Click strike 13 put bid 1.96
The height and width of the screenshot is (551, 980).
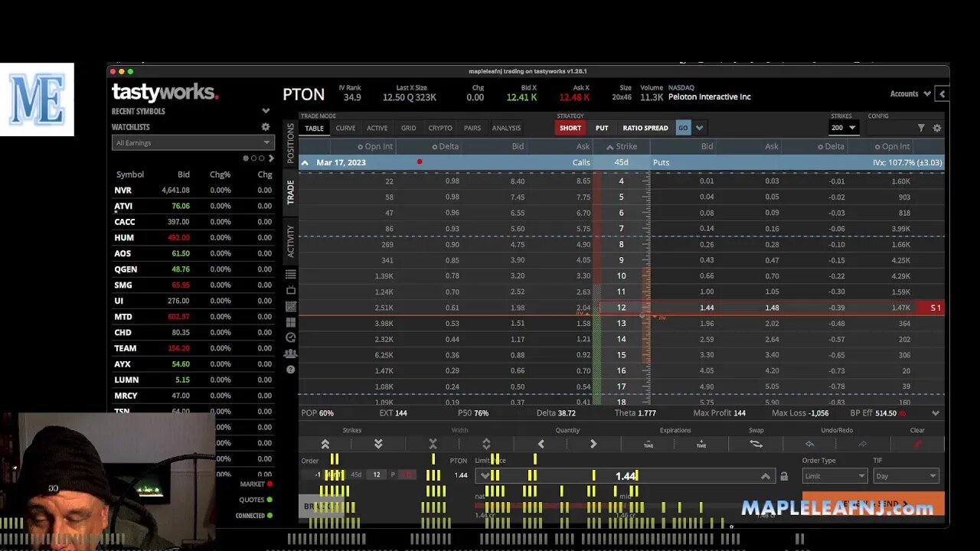point(706,323)
